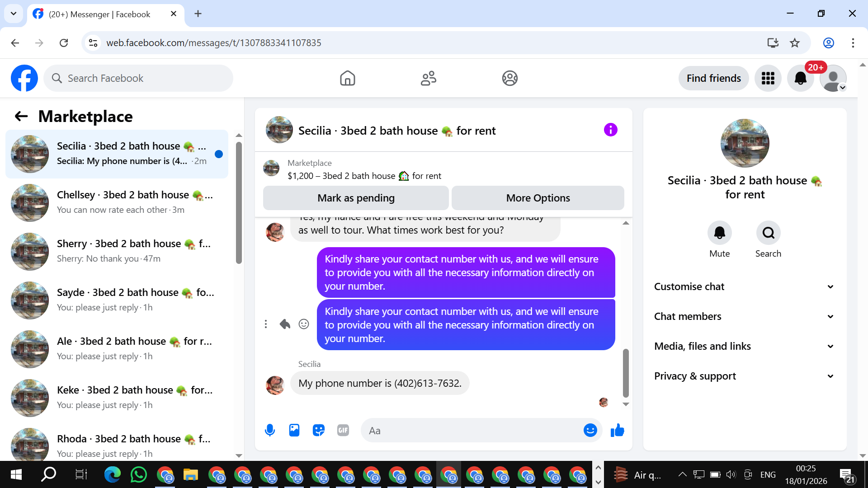Mute this conversation
This screenshot has width=868, height=488.
719,233
